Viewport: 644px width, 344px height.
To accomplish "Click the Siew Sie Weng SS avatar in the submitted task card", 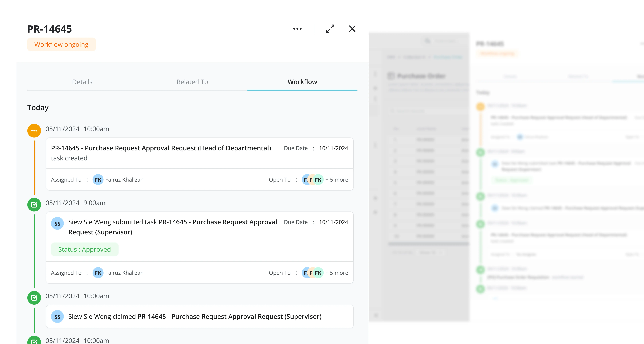I will coord(58,223).
